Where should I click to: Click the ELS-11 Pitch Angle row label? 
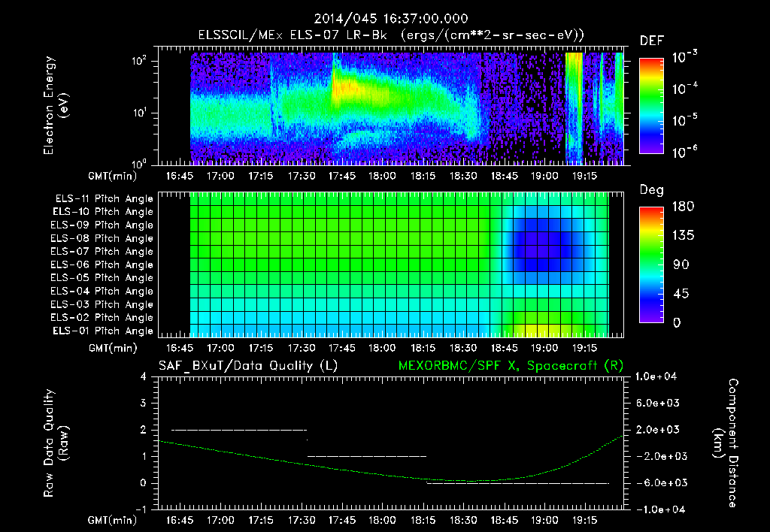coord(104,199)
